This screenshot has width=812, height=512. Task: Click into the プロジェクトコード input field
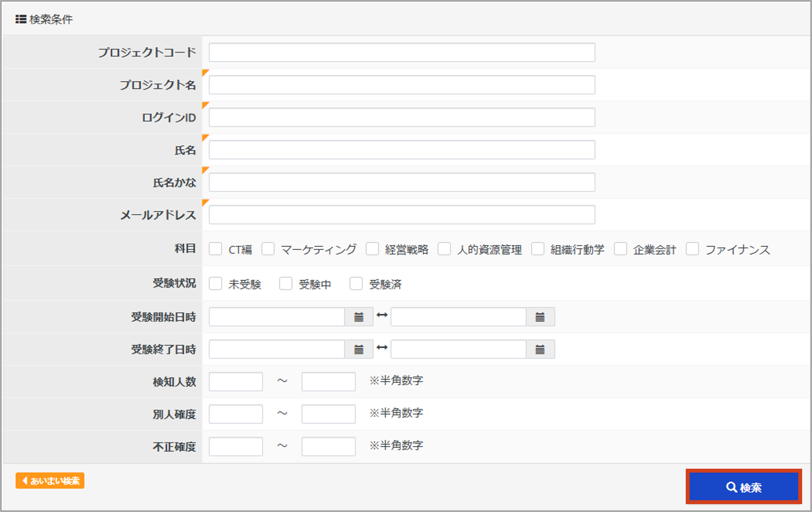click(401, 53)
